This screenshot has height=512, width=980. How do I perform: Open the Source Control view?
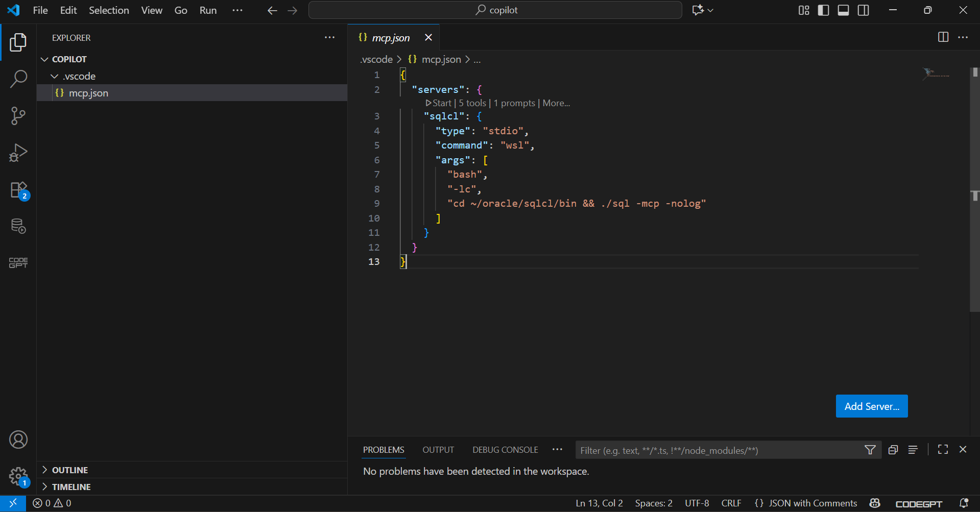tap(18, 116)
